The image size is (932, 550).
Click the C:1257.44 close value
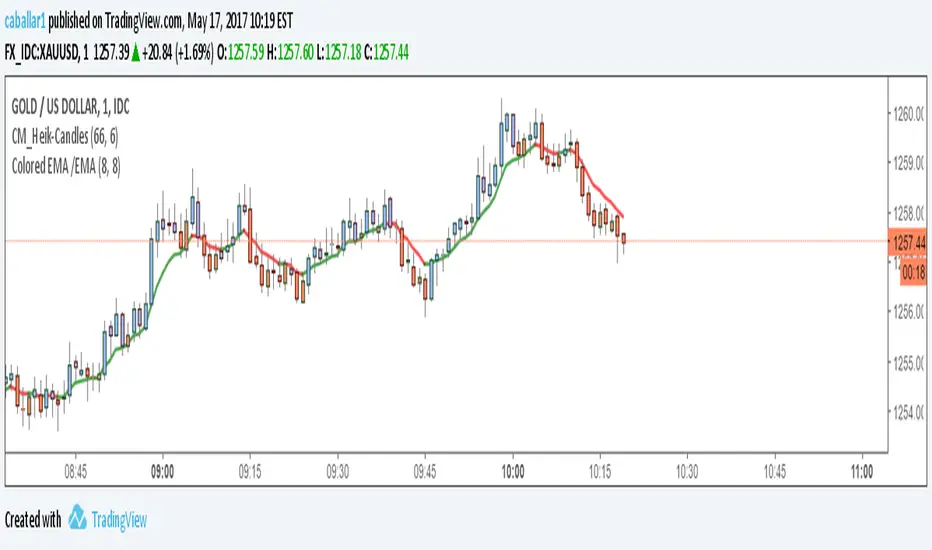386,52
